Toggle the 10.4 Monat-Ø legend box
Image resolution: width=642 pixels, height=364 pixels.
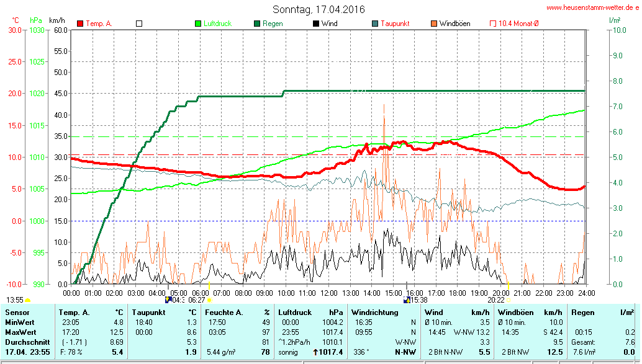coord(493,24)
